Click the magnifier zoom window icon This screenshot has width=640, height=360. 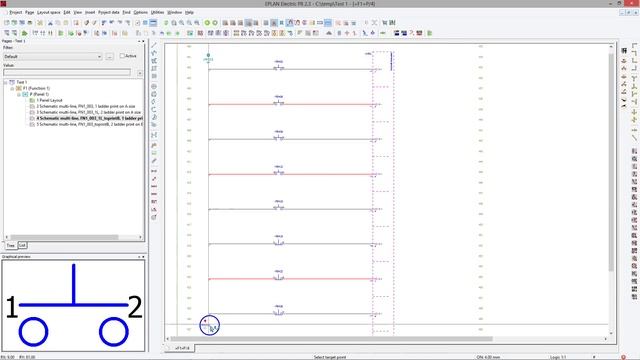click(174, 23)
